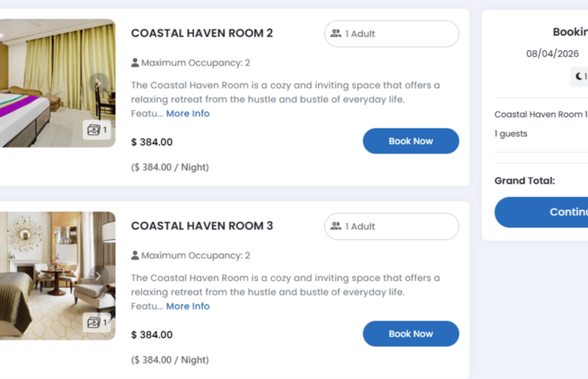Expand the 1 Adult selector for Room 2
This screenshot has height=379, width=588.
click(391, 33)
